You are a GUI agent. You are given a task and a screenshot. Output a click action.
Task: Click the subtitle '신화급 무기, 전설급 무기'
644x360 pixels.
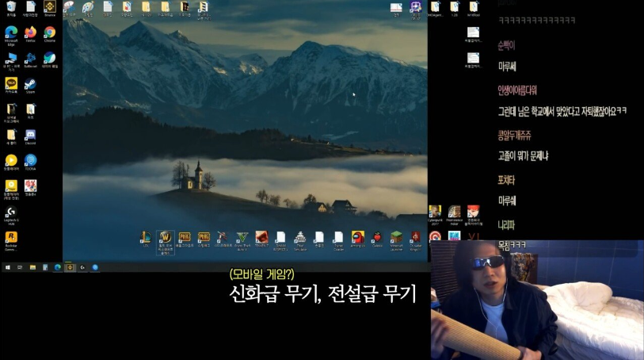click(323, 294)
